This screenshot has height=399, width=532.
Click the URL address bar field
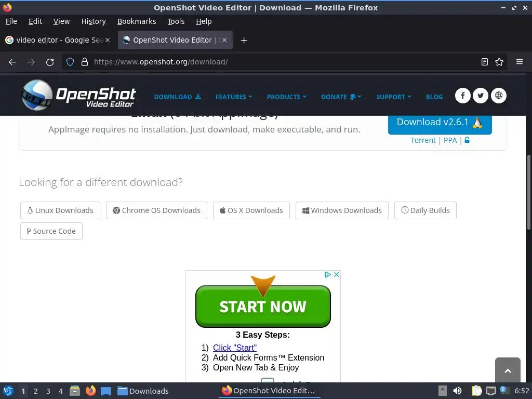pos(284,62)
